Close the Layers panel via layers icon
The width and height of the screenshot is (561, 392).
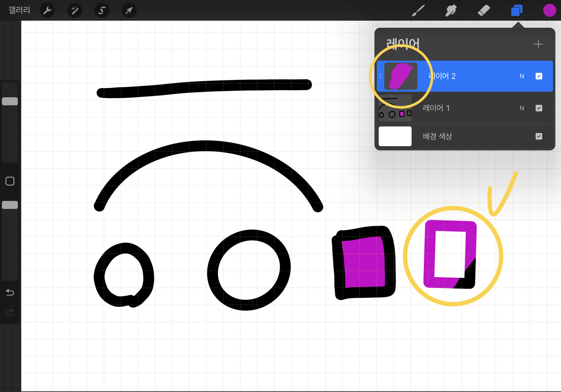(517, 11)
